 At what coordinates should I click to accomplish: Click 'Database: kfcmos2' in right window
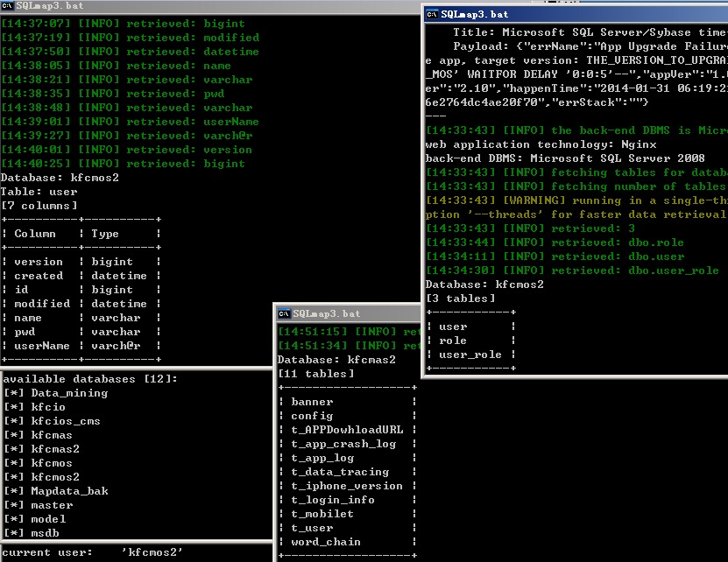[484, 285]
